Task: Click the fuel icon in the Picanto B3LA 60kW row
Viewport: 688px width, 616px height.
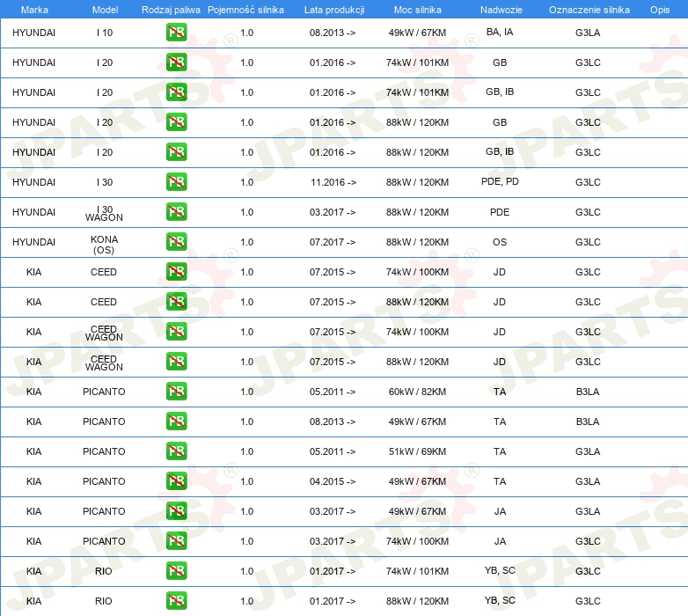Action: point(176,392)
